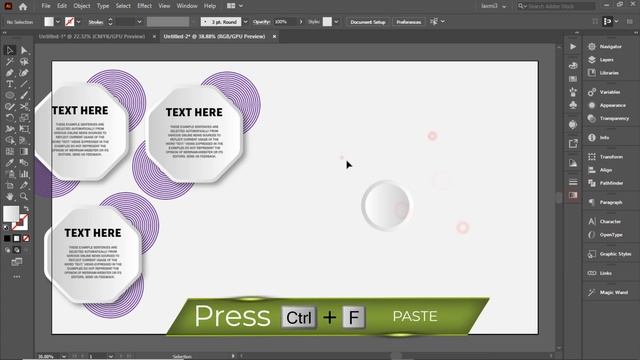Expand the Opacity slider arrow
This screenshot has width=640, height=360.
(x=301, y=22)
